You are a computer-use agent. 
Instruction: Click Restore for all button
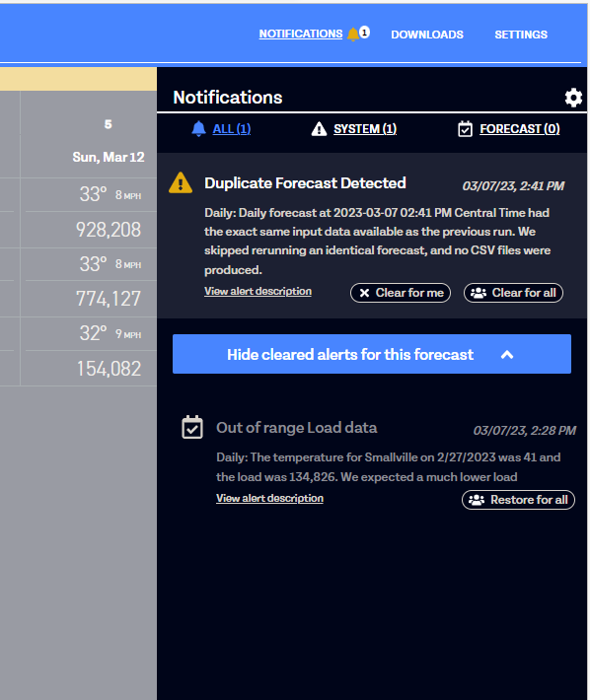click(x=518, y=500)
